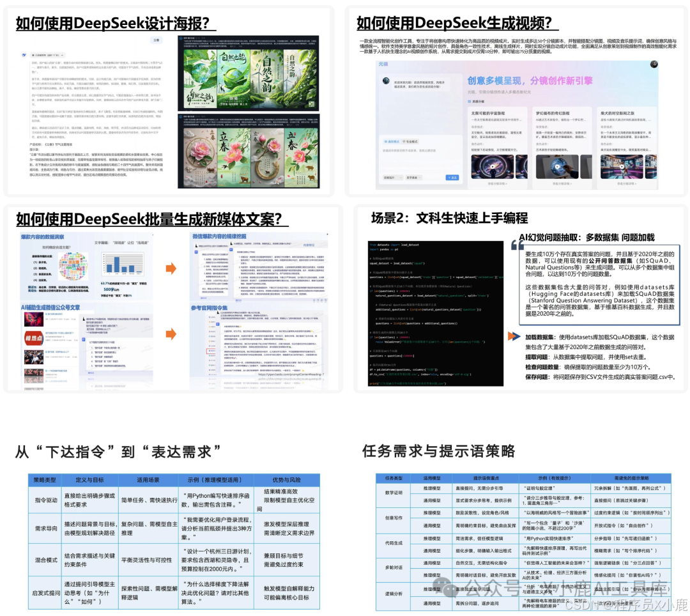Click the 定义与目标 column header
This screenshot has width=690, height=616.
[90, 480]
